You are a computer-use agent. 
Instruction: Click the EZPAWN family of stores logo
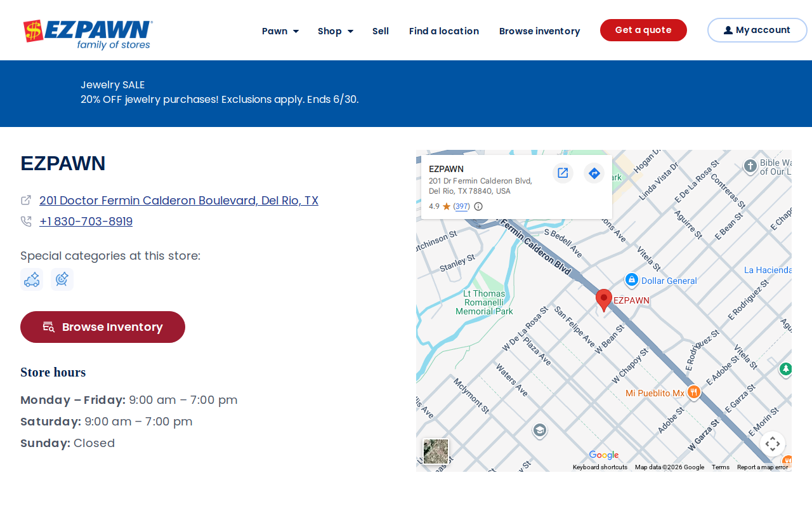coord(88,34)
